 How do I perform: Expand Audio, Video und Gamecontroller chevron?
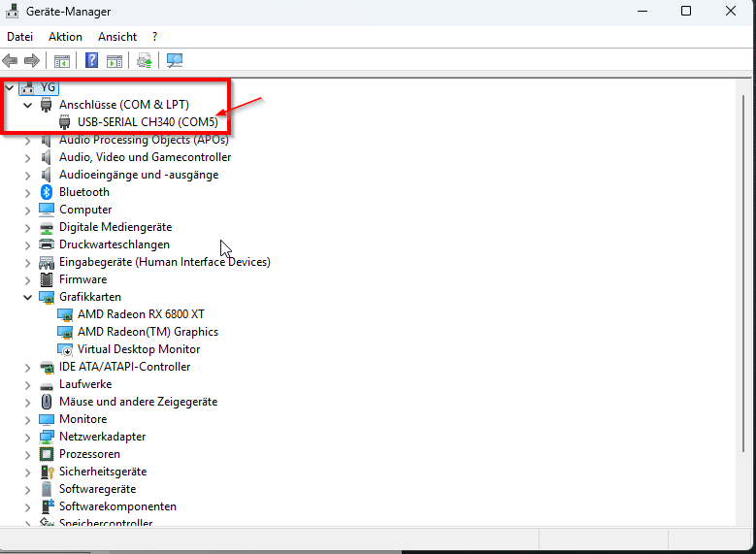point(27,158)
